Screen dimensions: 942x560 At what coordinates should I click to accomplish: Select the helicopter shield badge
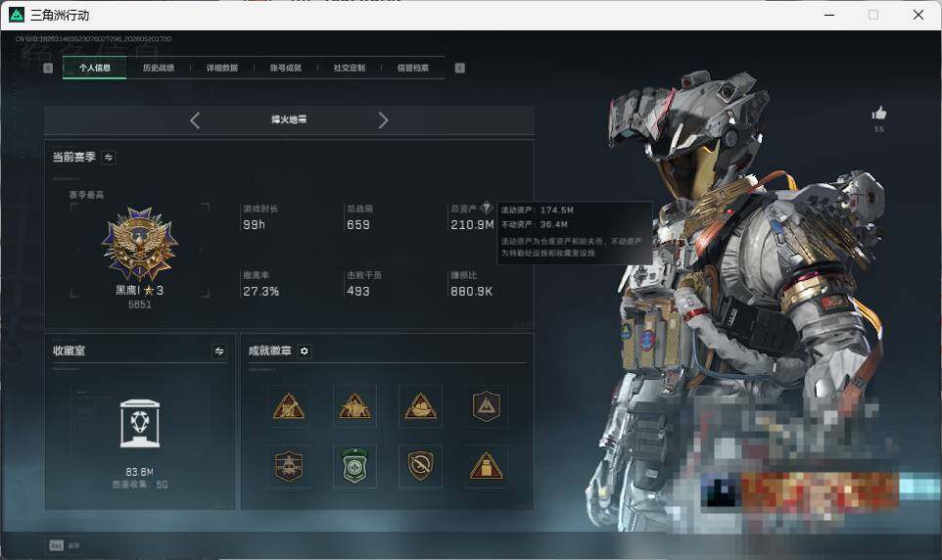click(x=289, y=466)
